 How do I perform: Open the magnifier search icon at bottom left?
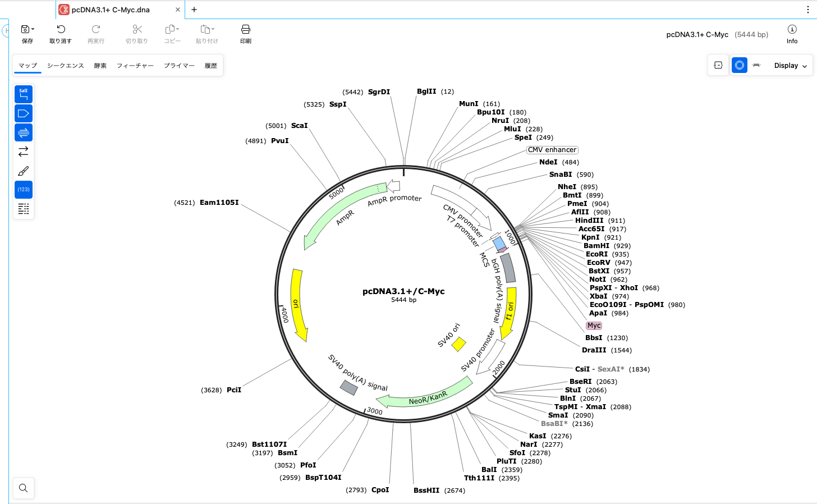(x=24, y=488)
